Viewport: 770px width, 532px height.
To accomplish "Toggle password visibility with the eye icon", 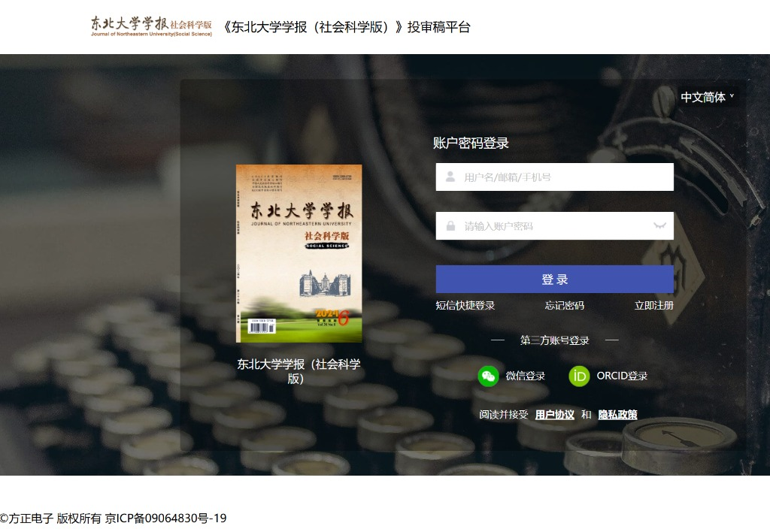I will 660,226.
